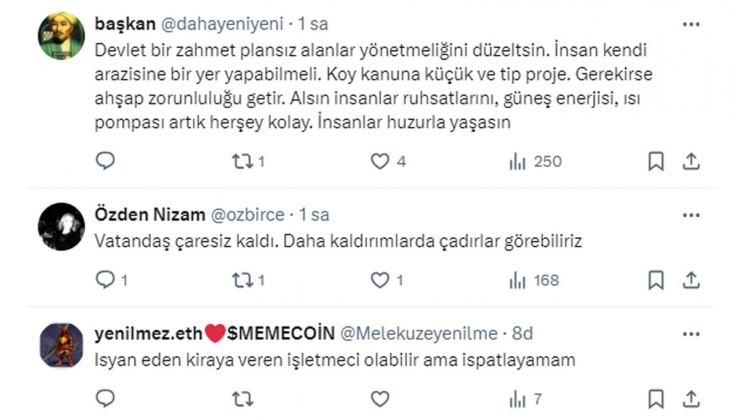Open more options on yenilmez.eth's tweet
Image resolution: width=730 pixels, height=420 pixels.
pyautogui.click(x=691, y=333)
